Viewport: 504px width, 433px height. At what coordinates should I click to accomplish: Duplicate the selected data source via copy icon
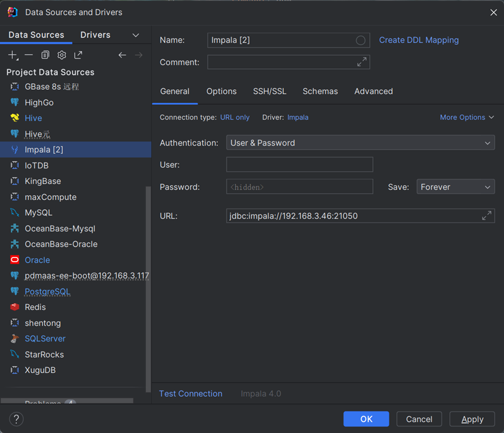[45, 55]
